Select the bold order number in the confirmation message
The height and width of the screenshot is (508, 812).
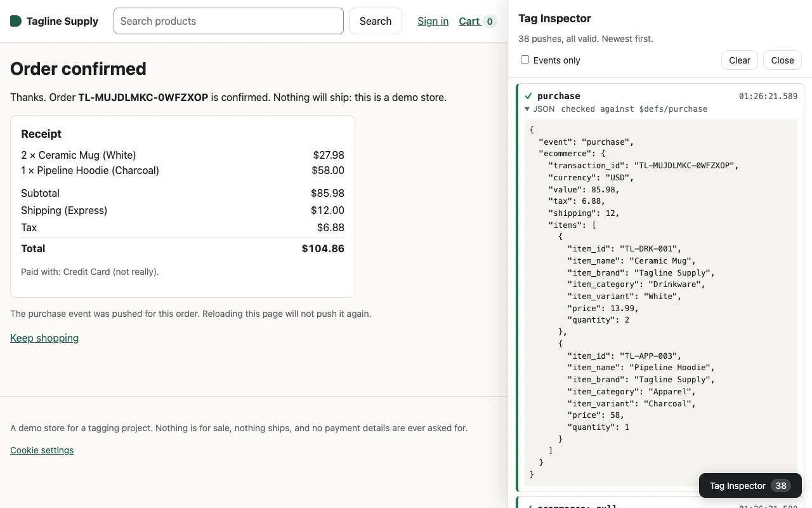coord(143,97)
